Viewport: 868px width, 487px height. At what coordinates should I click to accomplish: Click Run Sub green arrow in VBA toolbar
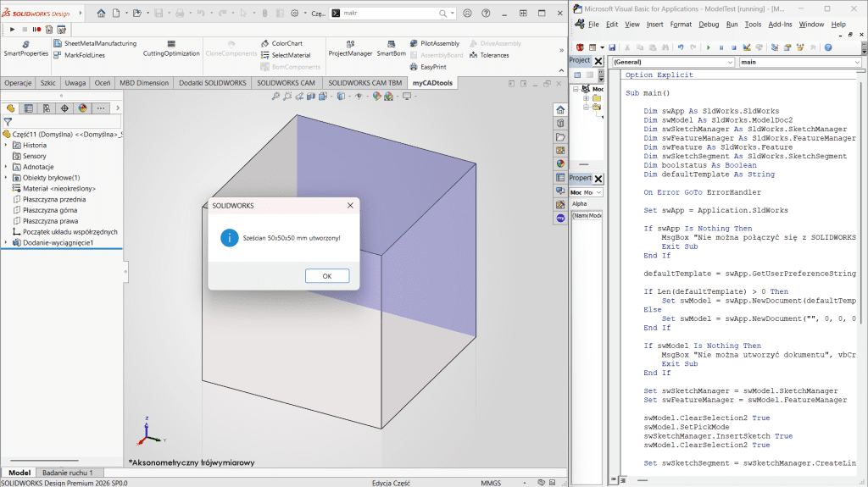pos(708,47)
